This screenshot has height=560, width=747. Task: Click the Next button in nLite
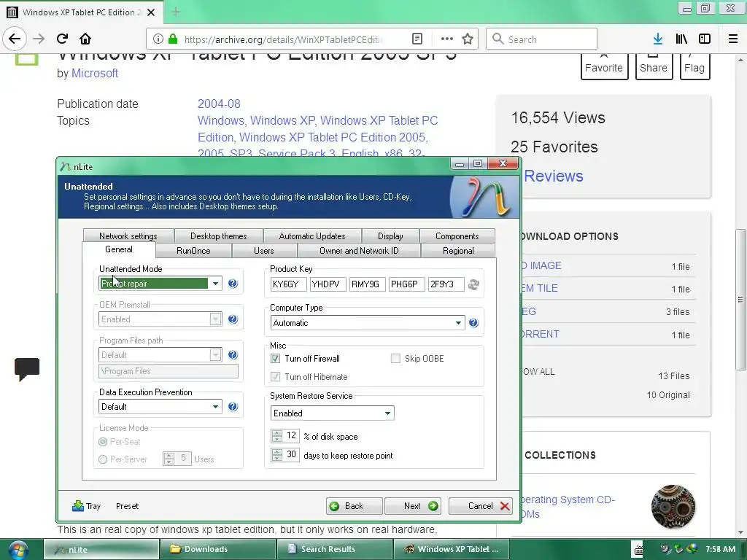[x=413, y=506]
